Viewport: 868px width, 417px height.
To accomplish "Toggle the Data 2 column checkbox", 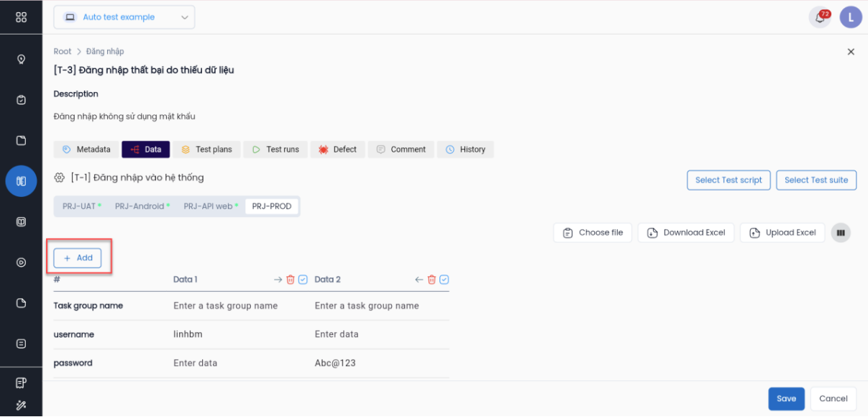I will click(x=444, y=280).
